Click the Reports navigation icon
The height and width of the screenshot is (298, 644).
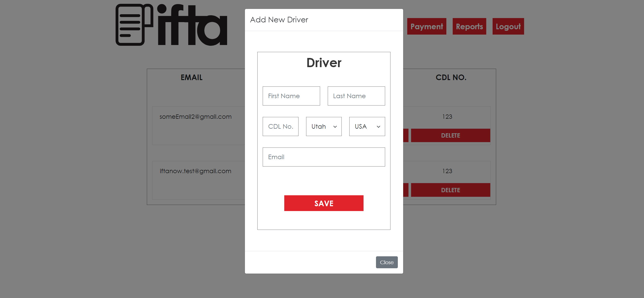coord(469,26)
